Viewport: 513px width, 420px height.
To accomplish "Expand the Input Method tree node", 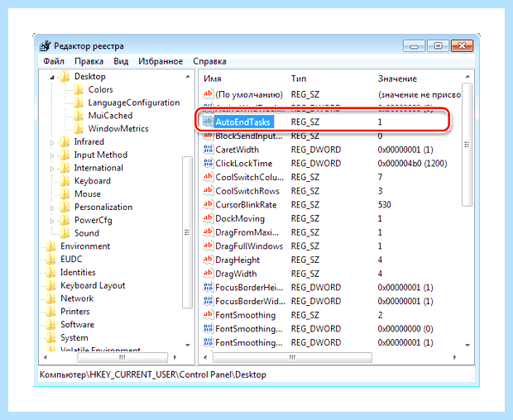I will pos(52,155).
